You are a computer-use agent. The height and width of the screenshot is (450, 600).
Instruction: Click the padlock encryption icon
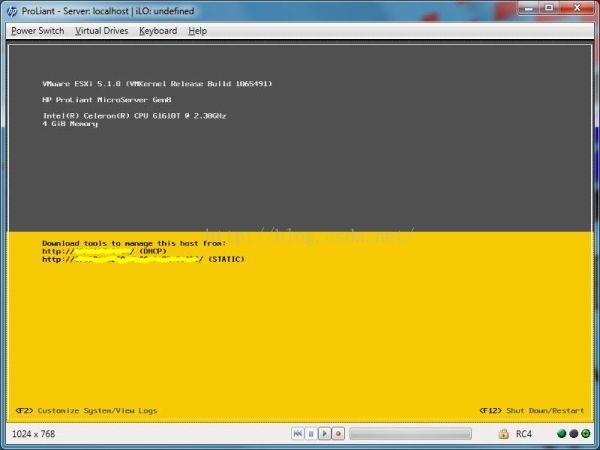(x=504, y=434)
